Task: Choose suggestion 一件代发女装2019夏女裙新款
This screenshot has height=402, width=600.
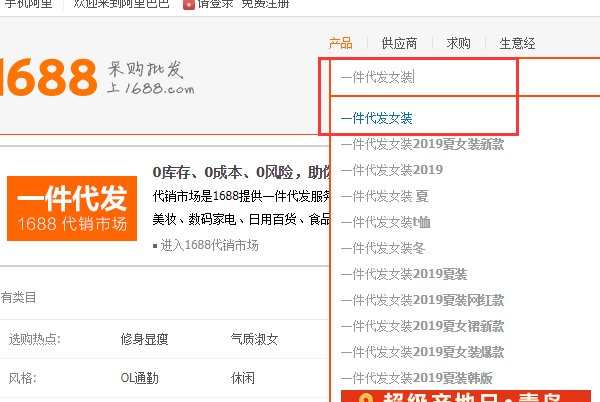Action: (x=422, y=326)
